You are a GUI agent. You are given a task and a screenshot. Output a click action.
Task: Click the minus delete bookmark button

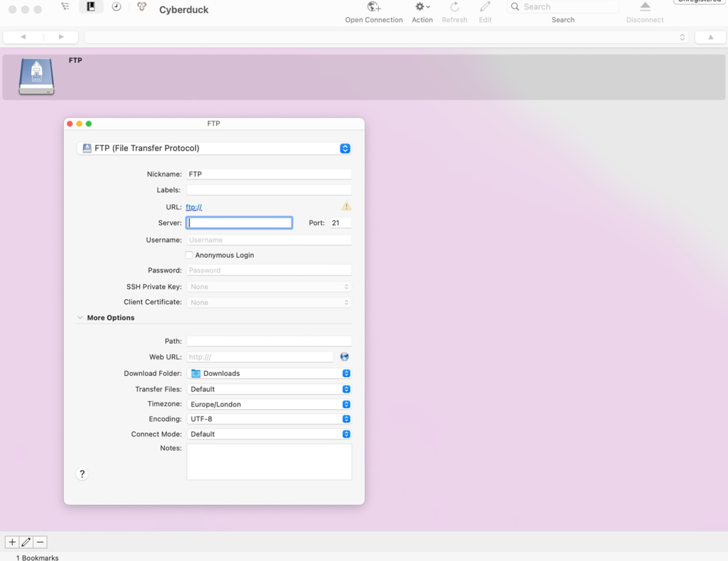(40, 542)
